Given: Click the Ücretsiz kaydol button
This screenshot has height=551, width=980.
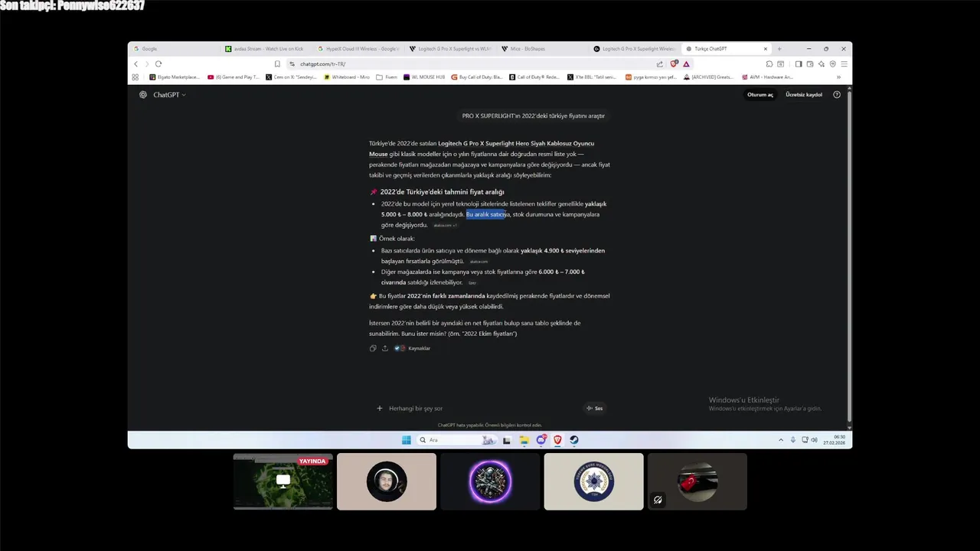Looking at the screenshot, I should click(x=804, y=95).
